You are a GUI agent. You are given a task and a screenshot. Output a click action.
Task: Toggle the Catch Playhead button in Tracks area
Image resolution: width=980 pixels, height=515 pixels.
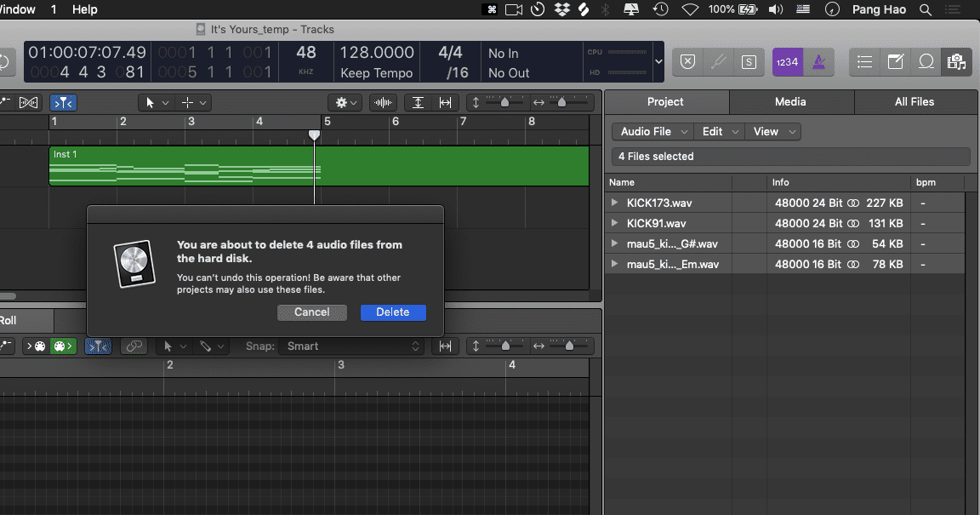[63, 103]
